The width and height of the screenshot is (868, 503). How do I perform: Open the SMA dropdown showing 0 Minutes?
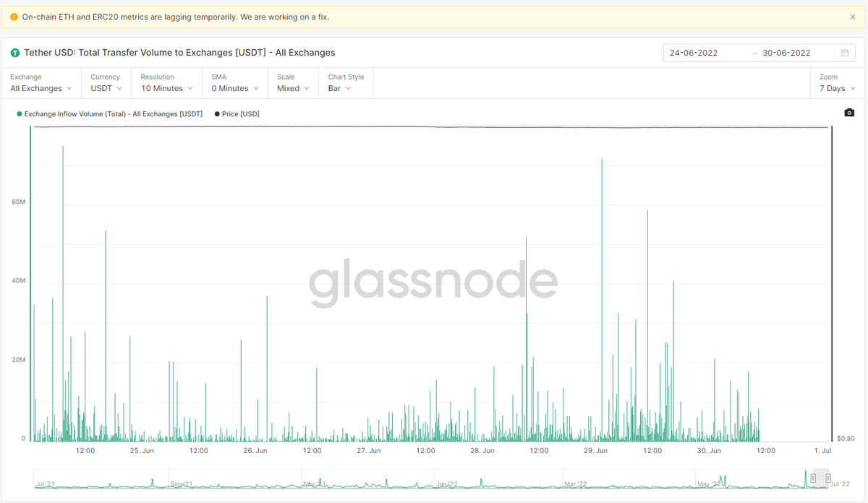coord(234,83)
